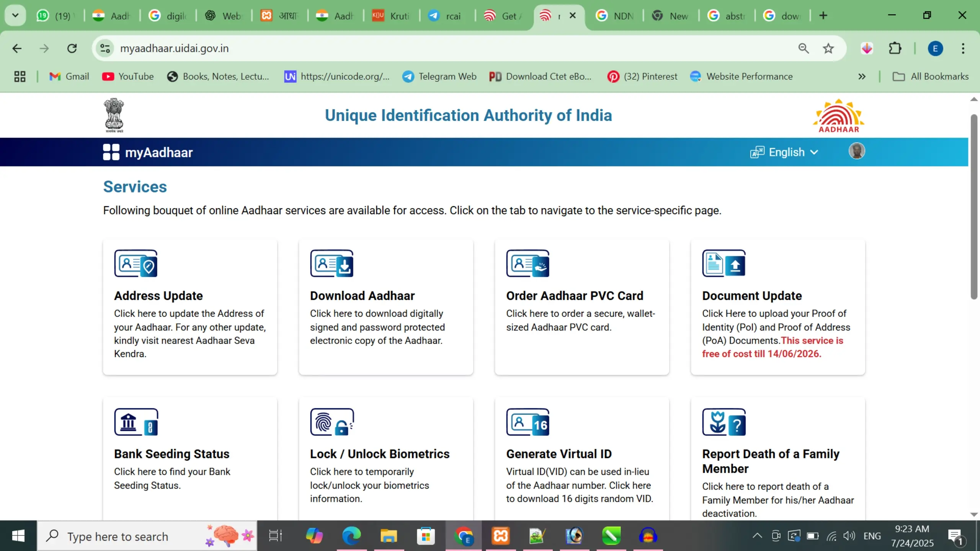Click the Windows search box
The height and width of the screenshot is (551, 980).
[x=147, y=536]
